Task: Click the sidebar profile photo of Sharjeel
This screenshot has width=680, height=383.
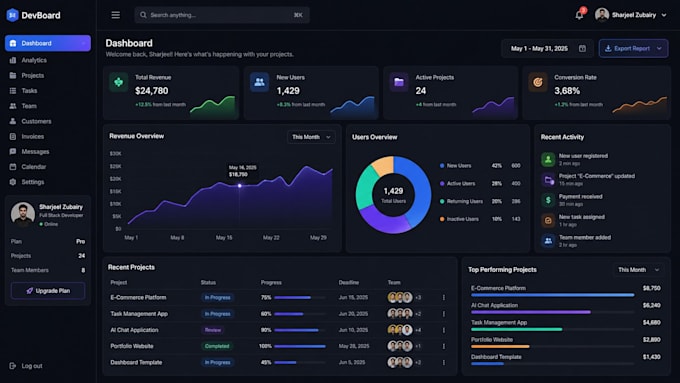Action: point(23,214)
